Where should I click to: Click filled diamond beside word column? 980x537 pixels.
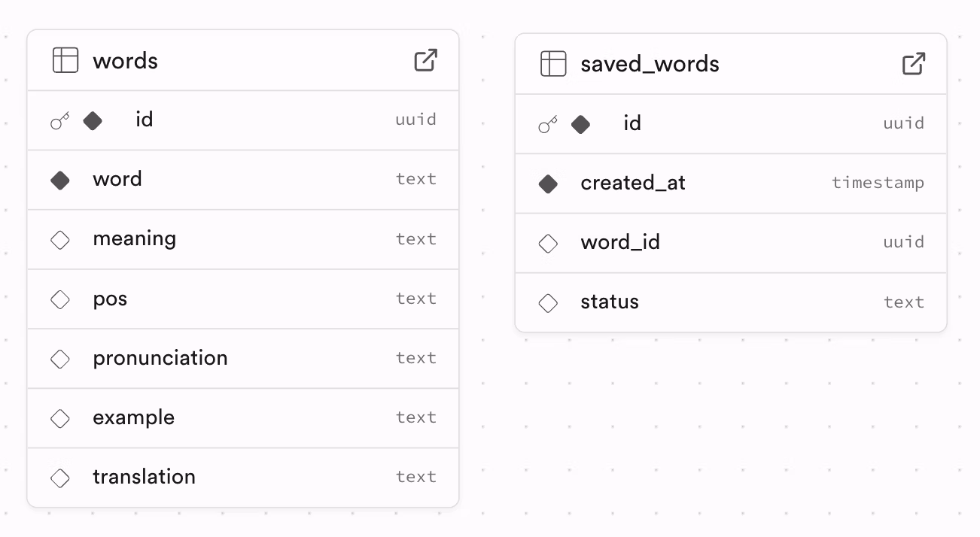60,180
